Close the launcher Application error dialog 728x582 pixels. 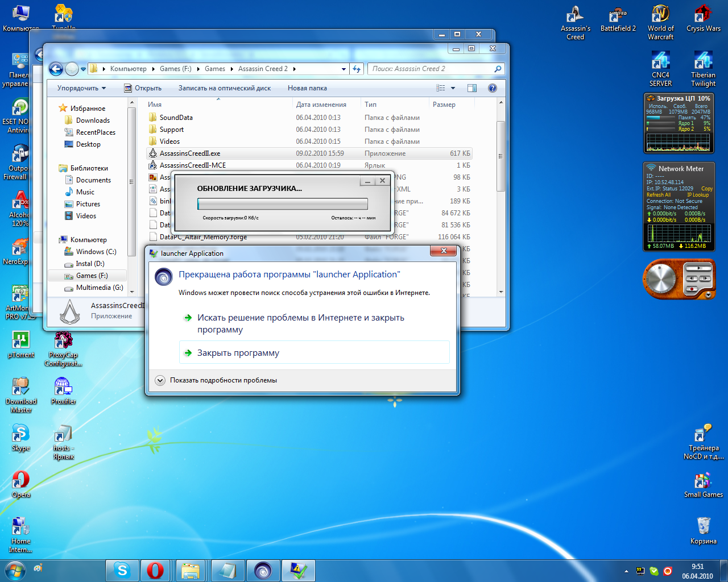[x=442, y=251]
